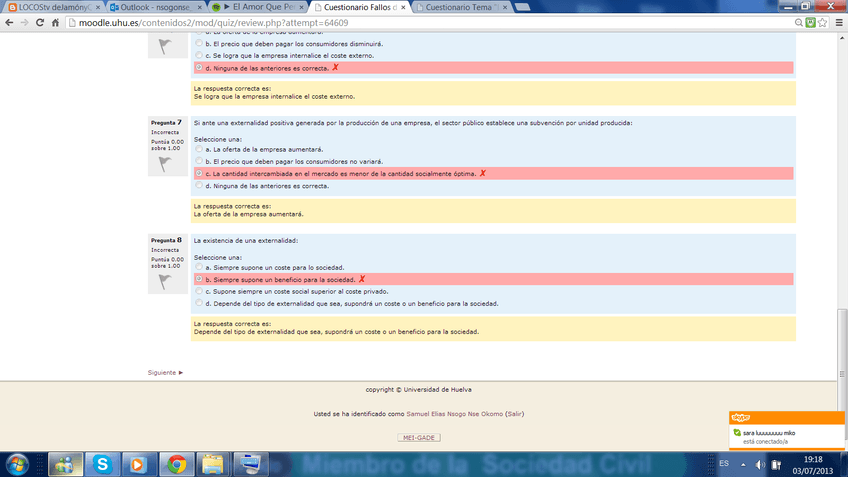Flag Pregunta 8 using the flag icon
This screenshot has width=848, height=477.
pos(164,283)
